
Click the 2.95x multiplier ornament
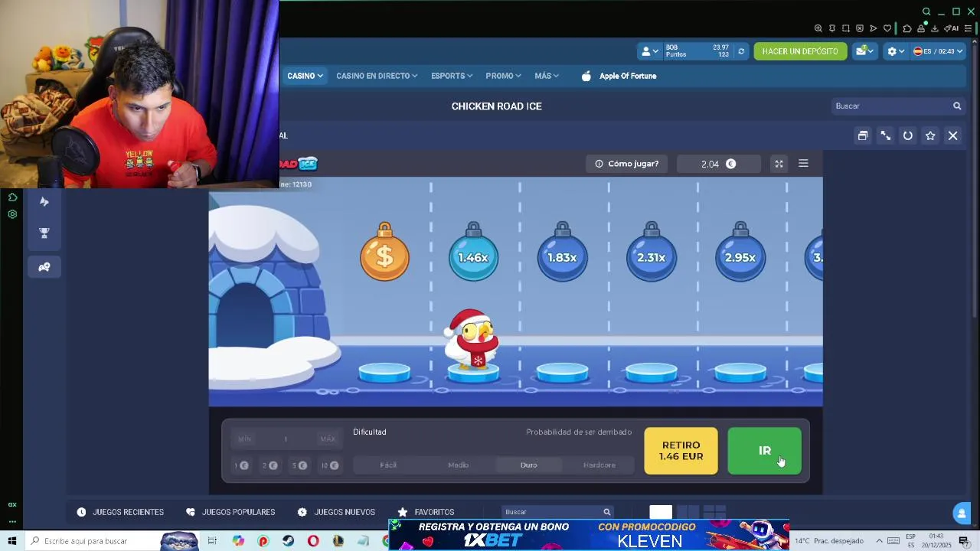pos(740,253)
